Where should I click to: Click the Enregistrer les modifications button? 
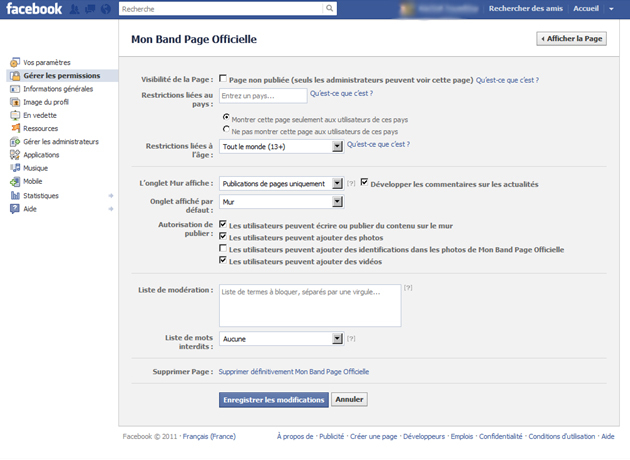[x=274, y=400]
